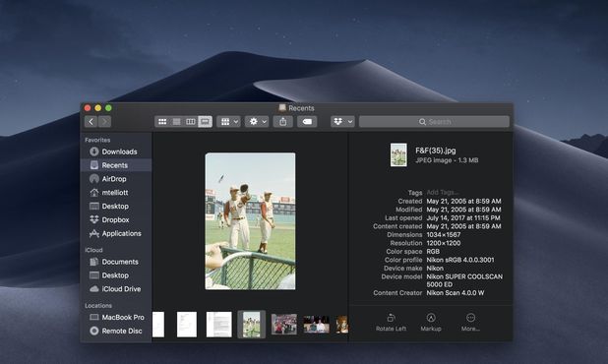608x364 pixels.
Task: Click the Locations sidebar section header
Action: [98, 306]
